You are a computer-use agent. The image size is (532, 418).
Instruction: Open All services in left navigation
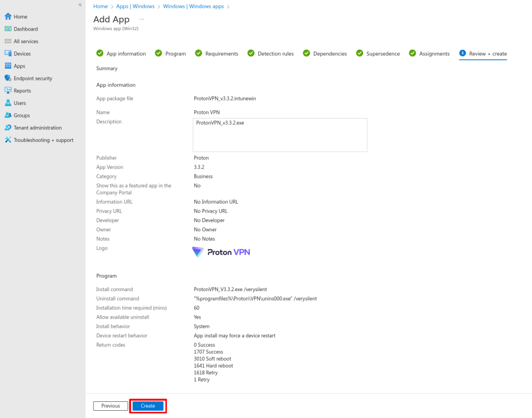(x=26, y=41)
